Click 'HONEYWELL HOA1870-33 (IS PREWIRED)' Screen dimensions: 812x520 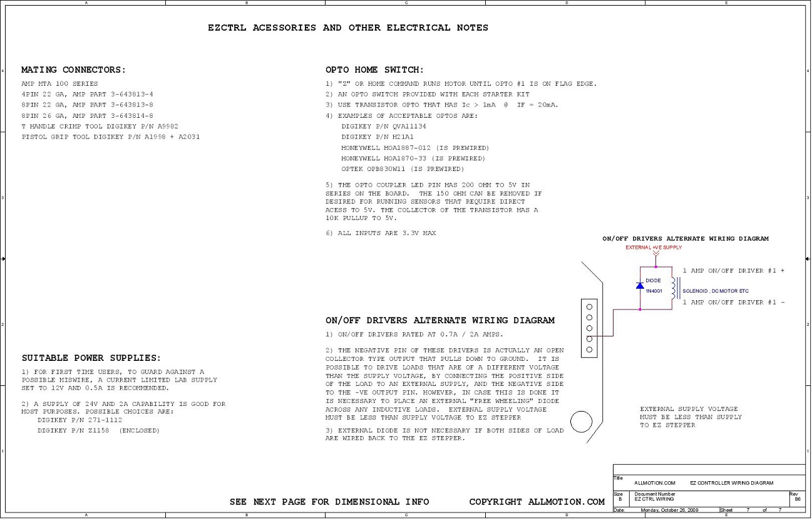(x=413, y=159)
